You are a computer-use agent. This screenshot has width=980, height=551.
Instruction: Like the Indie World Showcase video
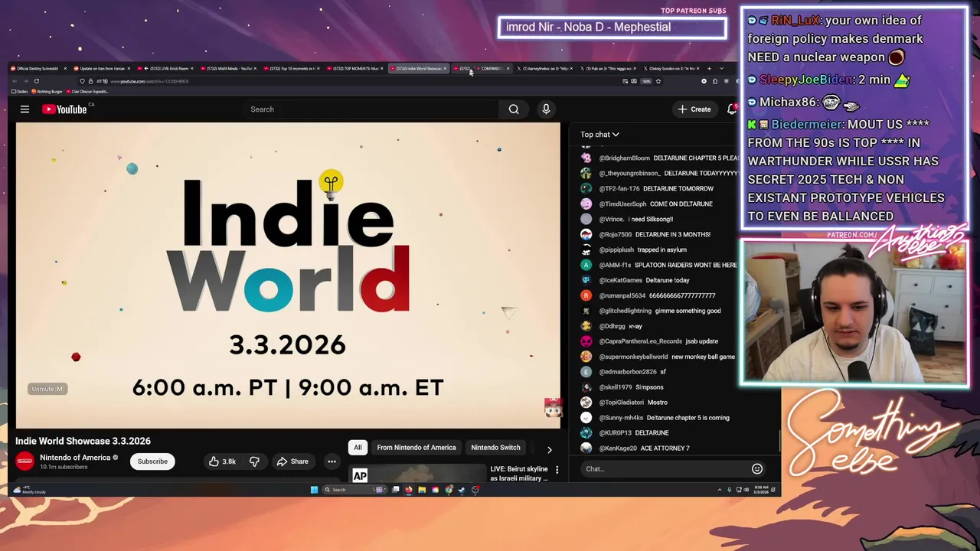pyautogui.click(x=223, y=461)
